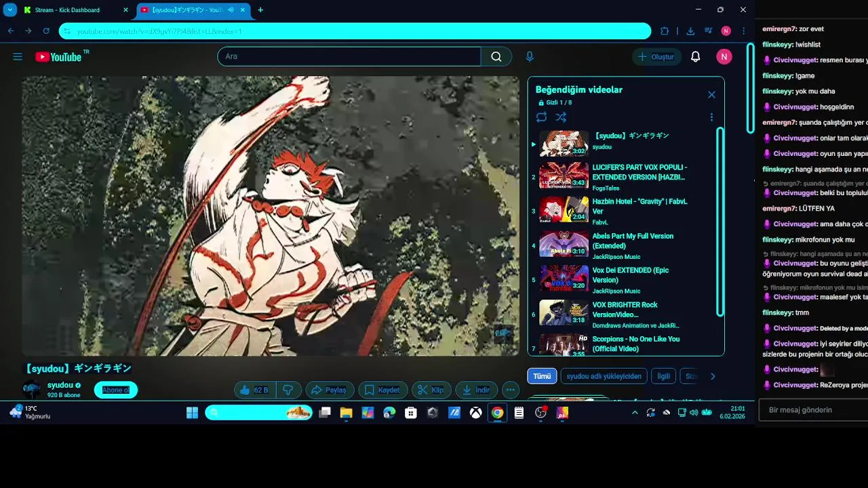Click the playlist panel scrollbar

point(719,222)
